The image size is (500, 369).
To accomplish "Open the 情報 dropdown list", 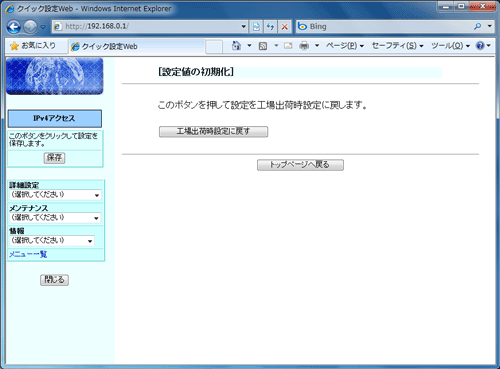I will pyautogui.click(x=52, y=241).
